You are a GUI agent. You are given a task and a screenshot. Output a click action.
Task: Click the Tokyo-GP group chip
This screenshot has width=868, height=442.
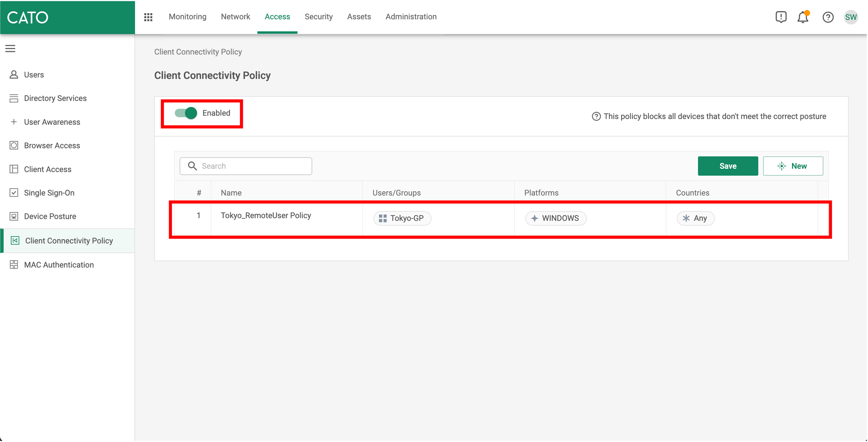point(402,218)
